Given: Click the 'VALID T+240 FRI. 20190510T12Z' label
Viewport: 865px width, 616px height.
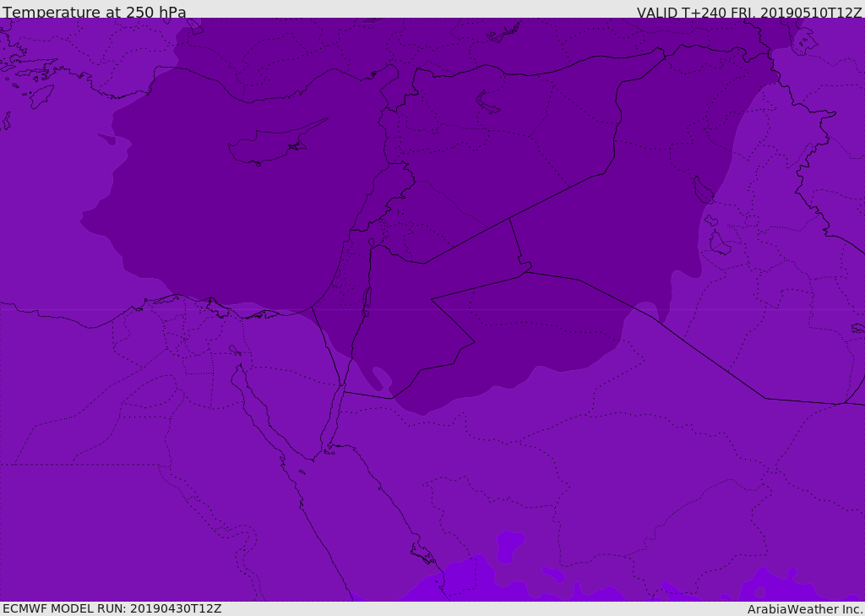Looking at the screenshot, I should (x=749, y=13).
